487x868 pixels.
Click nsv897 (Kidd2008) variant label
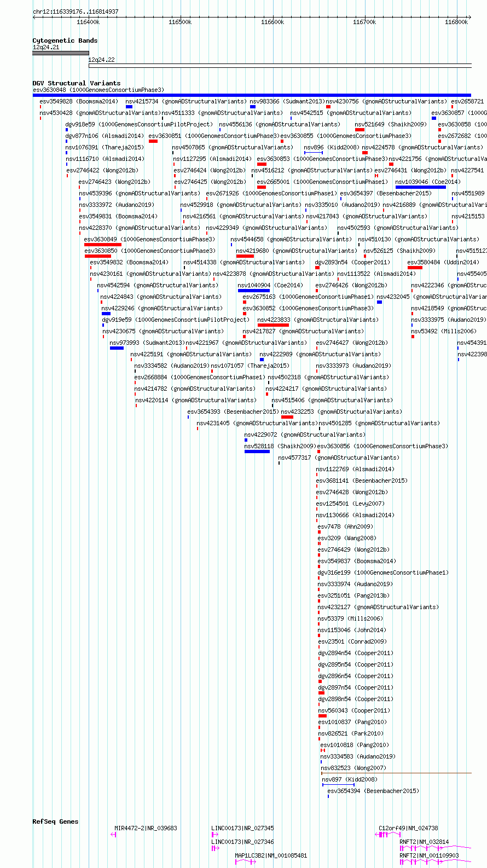coord(350,779)
